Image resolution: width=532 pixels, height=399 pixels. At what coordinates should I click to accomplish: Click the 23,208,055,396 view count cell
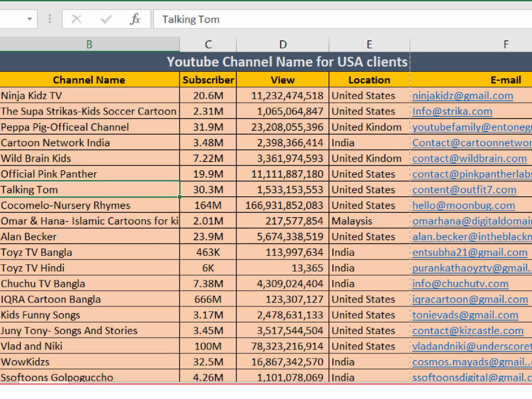pos(282,127)
